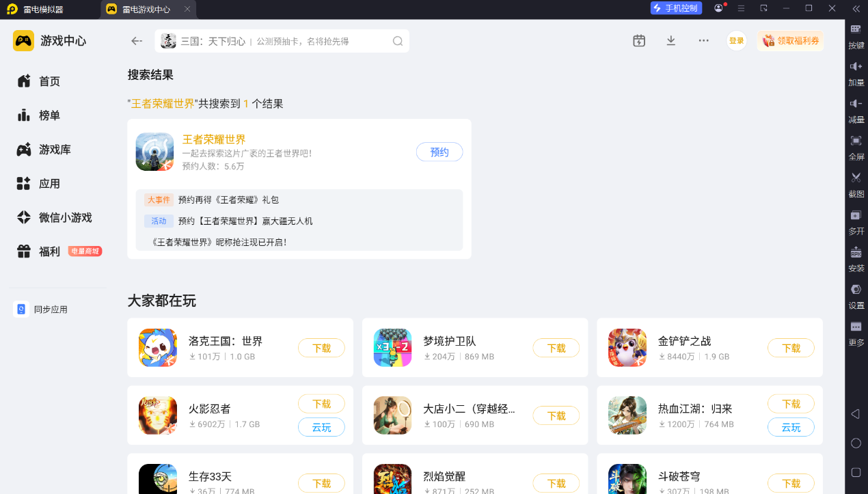
Task: Download 洛克王国：世界
Action: point(321,348)
